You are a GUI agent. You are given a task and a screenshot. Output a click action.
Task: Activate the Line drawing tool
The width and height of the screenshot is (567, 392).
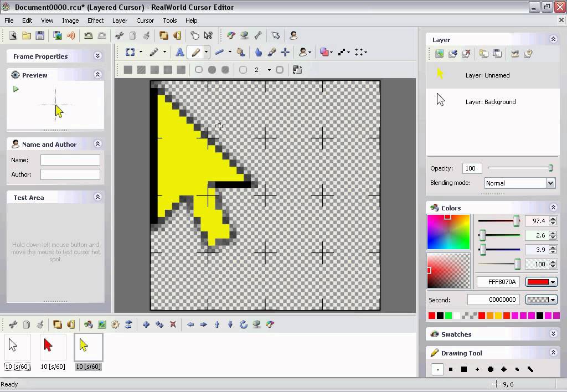(x=220, y=52)
